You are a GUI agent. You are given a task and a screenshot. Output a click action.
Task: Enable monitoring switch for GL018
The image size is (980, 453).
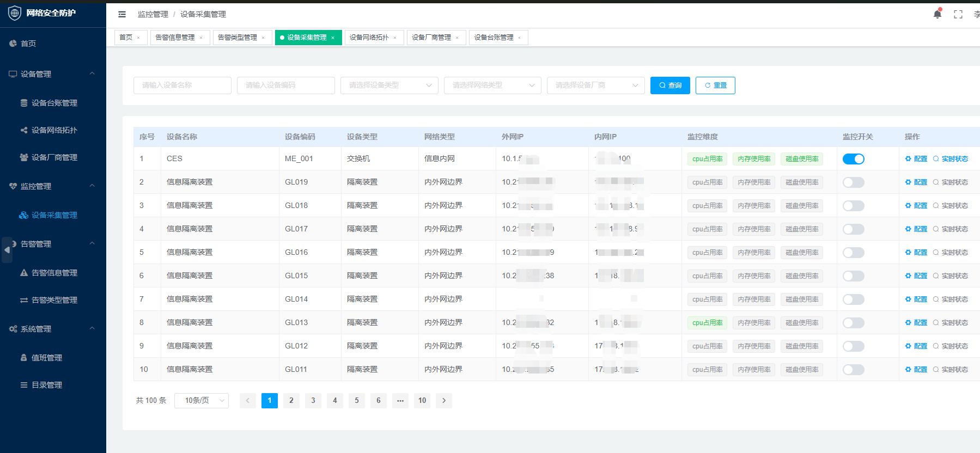pyautogui.click(x=854, y=206)
